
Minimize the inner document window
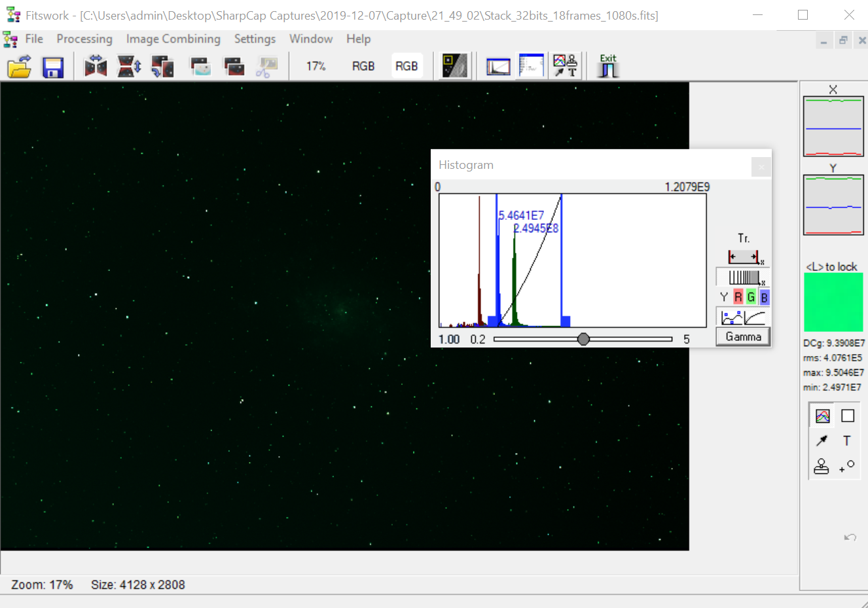pyautogui.click(x=823, y=41)
